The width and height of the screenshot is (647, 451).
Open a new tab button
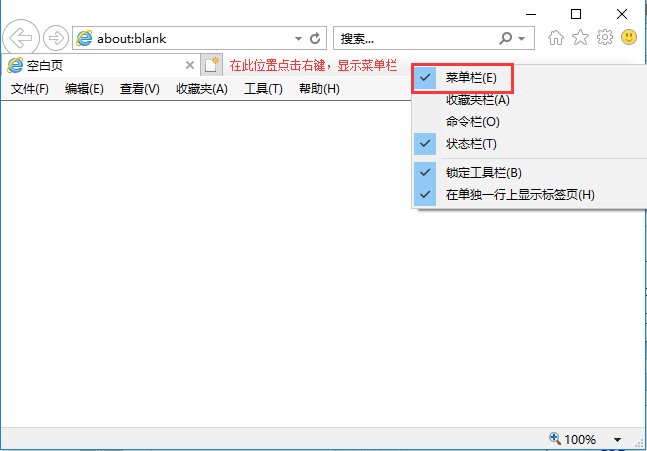click(x=211, y=65)
